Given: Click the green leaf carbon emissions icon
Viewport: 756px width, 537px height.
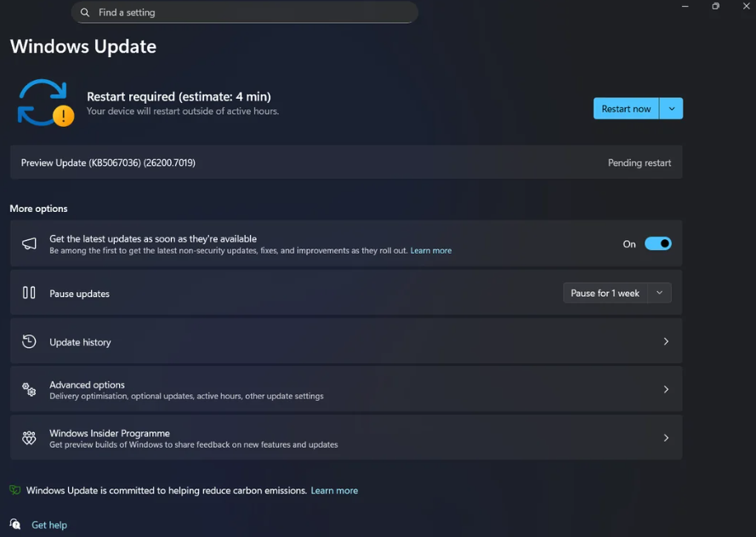Looking at the screenshot, I should coord(15,490).
